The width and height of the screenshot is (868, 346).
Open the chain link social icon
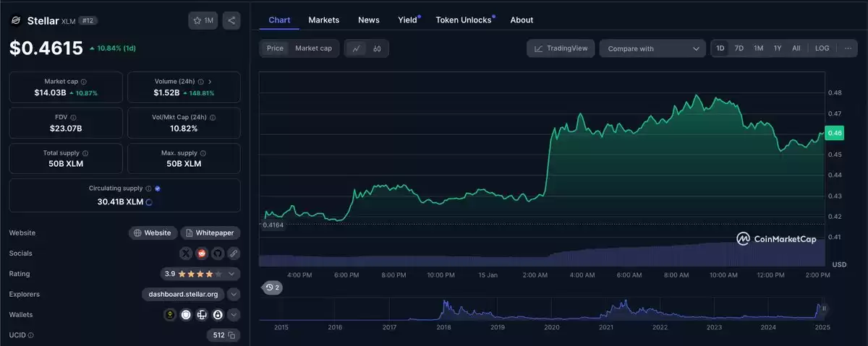click(x=234, y=254)
